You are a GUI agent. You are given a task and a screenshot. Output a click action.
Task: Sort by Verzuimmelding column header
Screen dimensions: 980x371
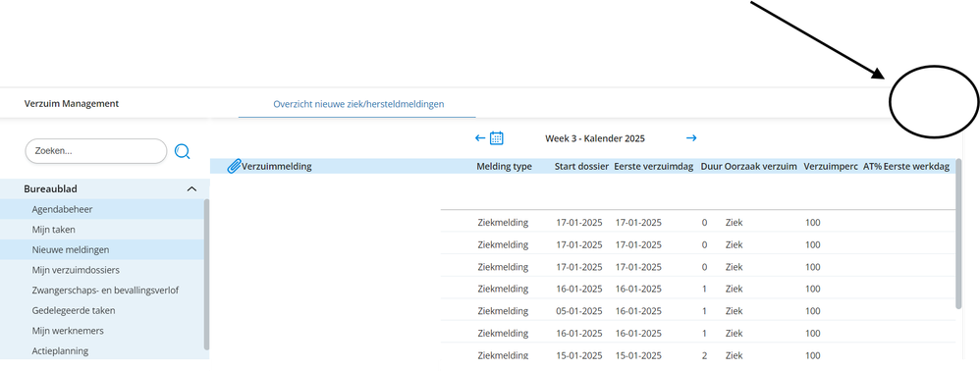[x=276, y=166]
